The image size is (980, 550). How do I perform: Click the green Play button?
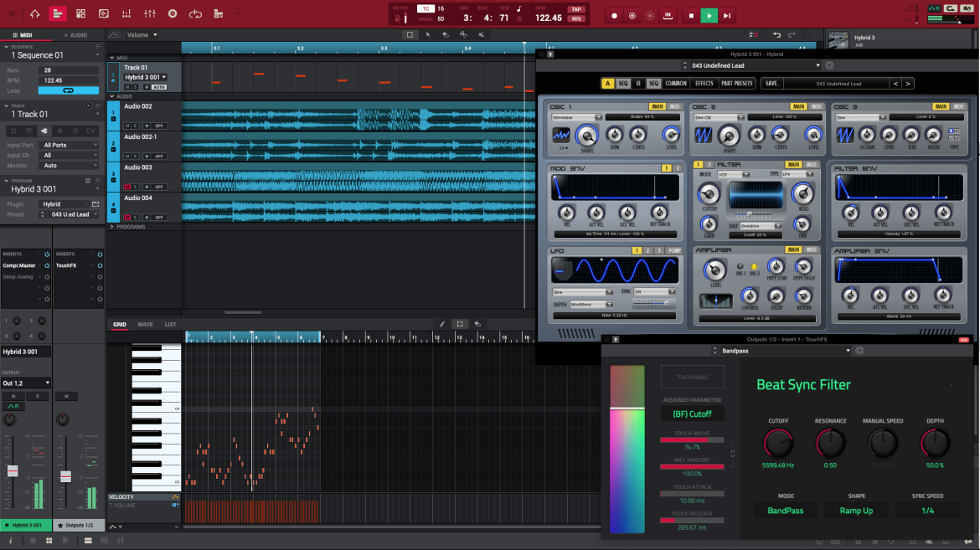(709, 16)
